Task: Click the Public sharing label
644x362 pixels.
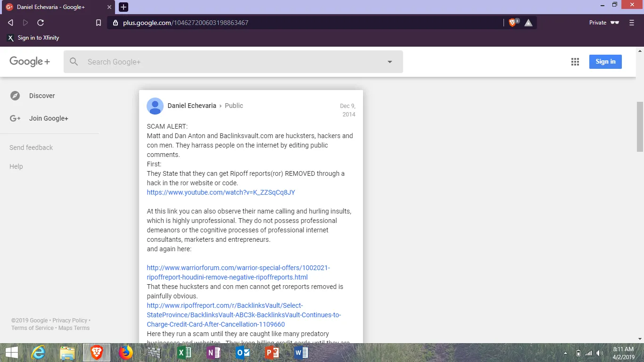Action: tap(234, 106)
